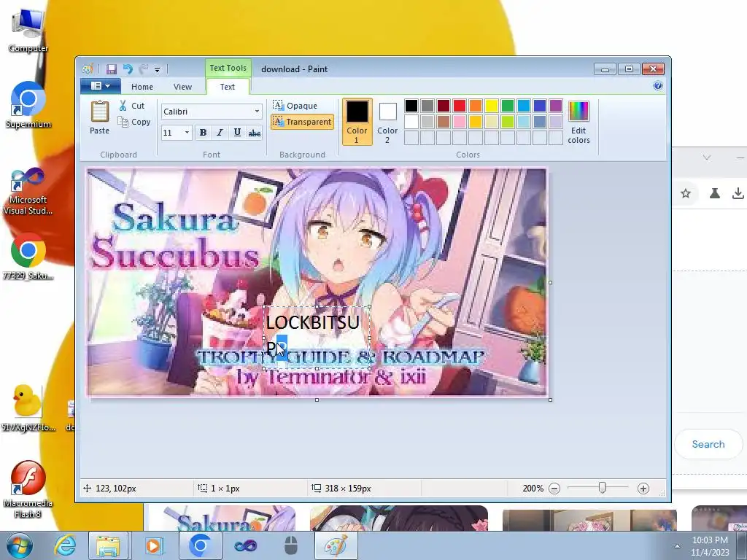Click the Undo arrow in Paint title bar

click(x=128, y=69)
